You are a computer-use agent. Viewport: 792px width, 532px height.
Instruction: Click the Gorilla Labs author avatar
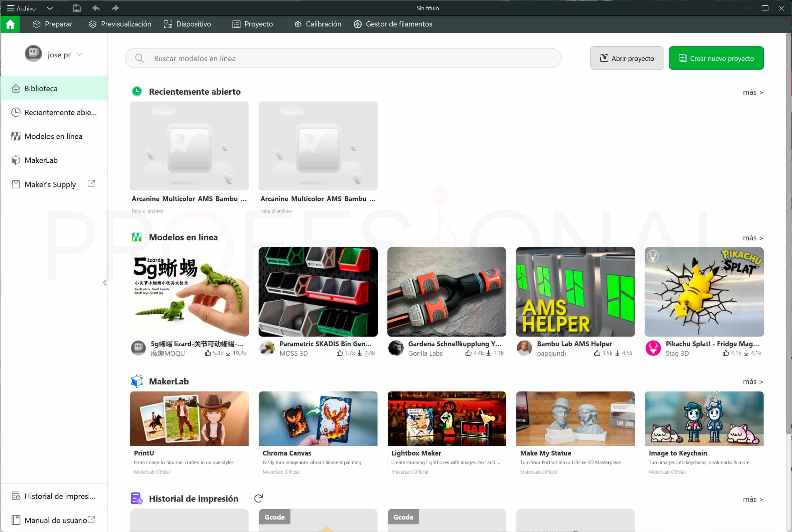pyautogui.click(x=396, y=348)
